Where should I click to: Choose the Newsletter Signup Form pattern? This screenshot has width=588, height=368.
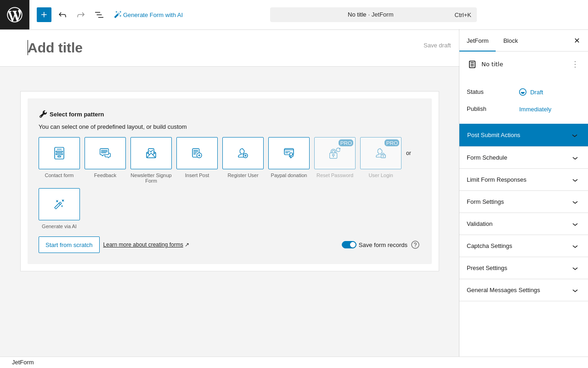[x=151, y=153]
